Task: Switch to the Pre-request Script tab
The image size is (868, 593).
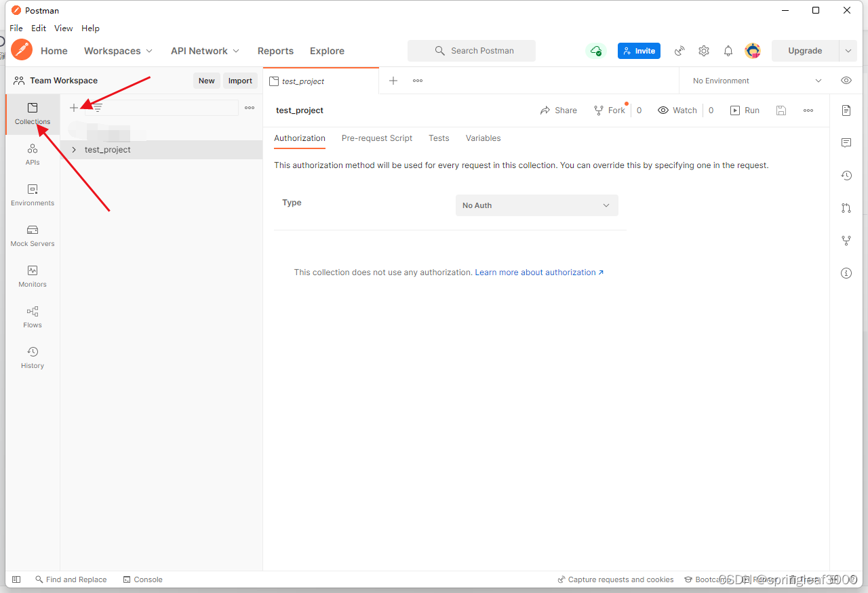Action: [377, 138]
